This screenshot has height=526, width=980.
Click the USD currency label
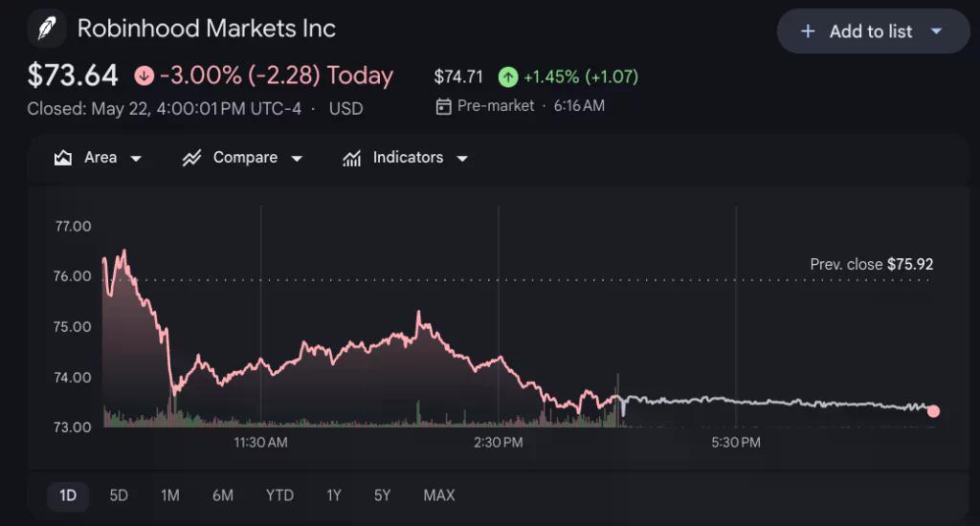click(x=345, y=109)
